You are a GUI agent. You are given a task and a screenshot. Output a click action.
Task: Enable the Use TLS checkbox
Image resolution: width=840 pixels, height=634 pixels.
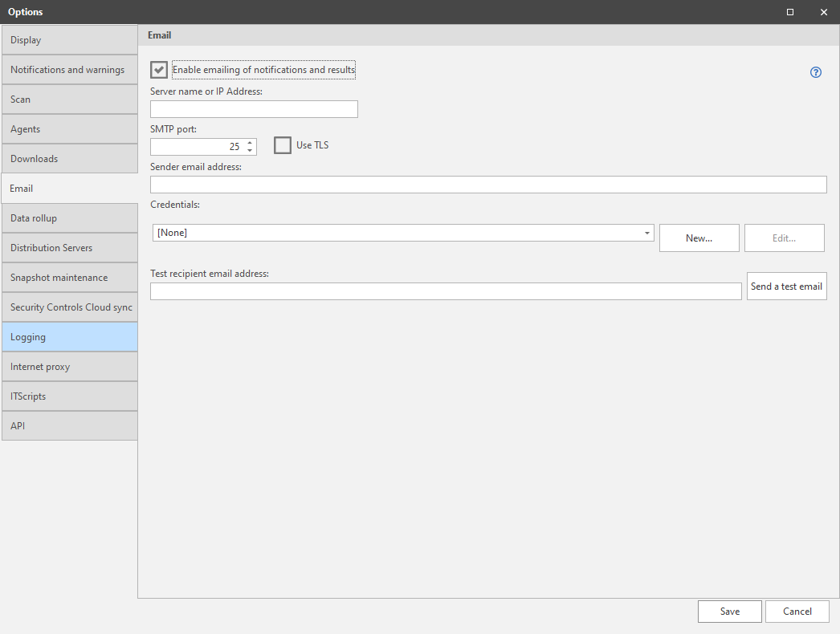click(283, 145)
